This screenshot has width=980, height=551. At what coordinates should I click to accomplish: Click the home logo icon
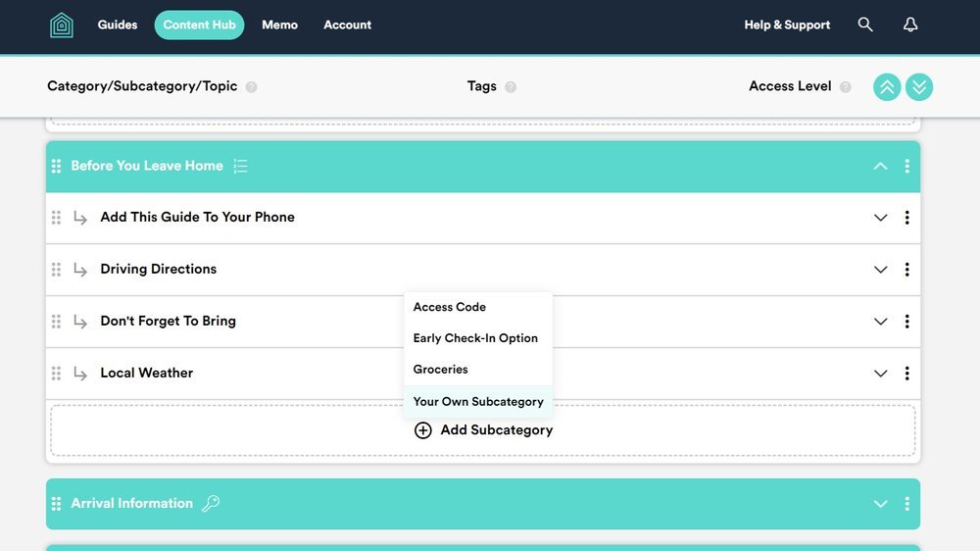click(x=61, y=25)
